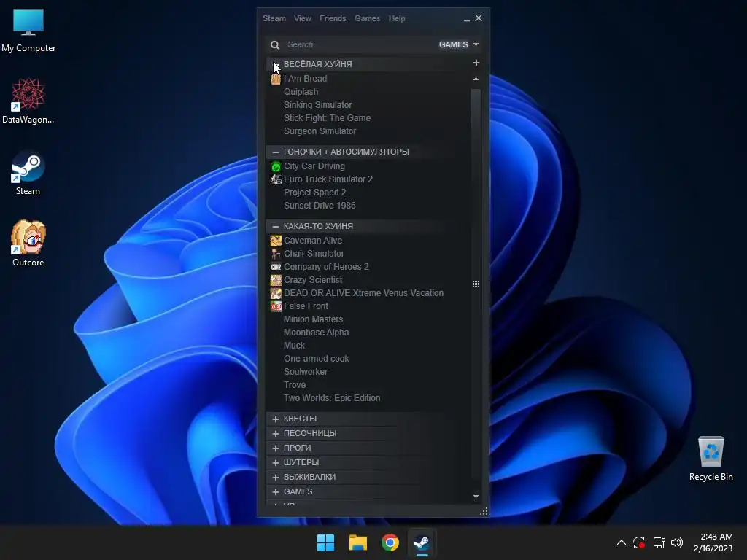Screen dimensions: 747x560
Task: Expand the GAMES category at the bottom
Action: [x=275, y=492]
